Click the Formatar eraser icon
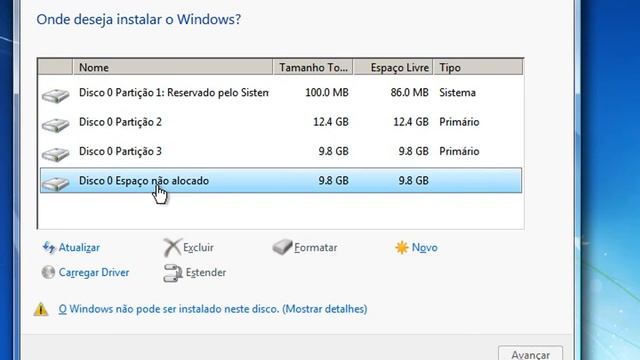Viewport: 640px width, 360px height. tap(282, 247)
